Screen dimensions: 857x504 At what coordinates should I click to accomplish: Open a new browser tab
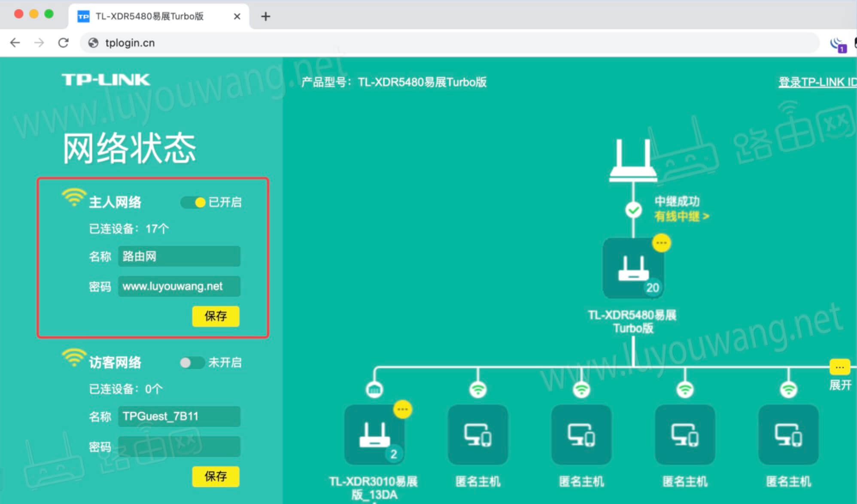[265, 16]
